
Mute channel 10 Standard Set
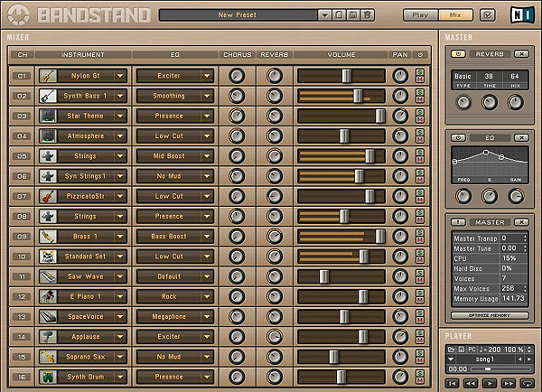coord(420,260)
